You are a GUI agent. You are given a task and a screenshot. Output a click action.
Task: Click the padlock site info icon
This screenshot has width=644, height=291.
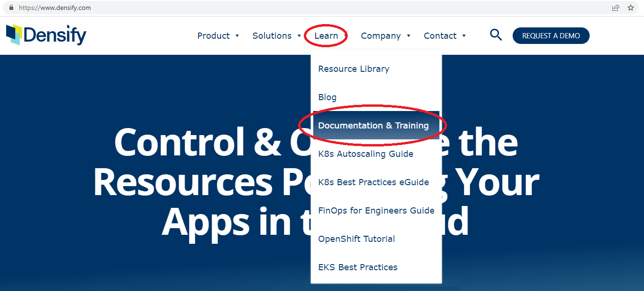pyautogui.click(x=11, y=8)
